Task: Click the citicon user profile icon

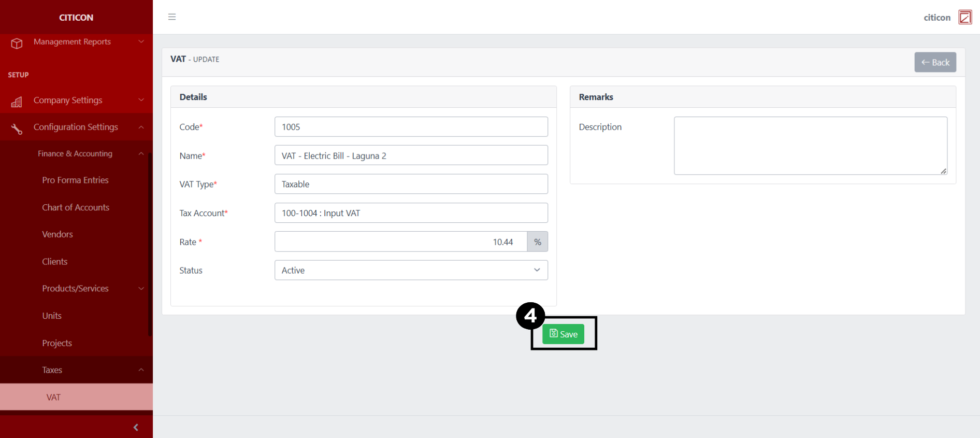Action: pyautogui.click(x=964, y=17)
